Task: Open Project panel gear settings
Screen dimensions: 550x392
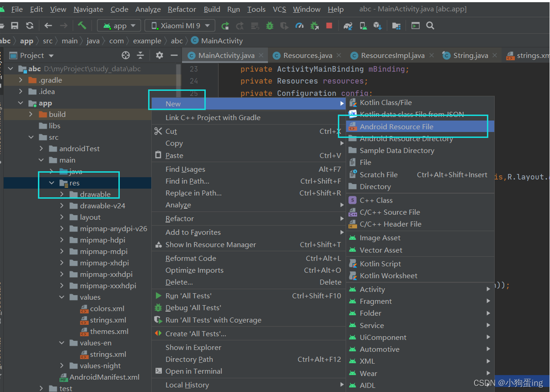Action: click(x=160, y=55)
